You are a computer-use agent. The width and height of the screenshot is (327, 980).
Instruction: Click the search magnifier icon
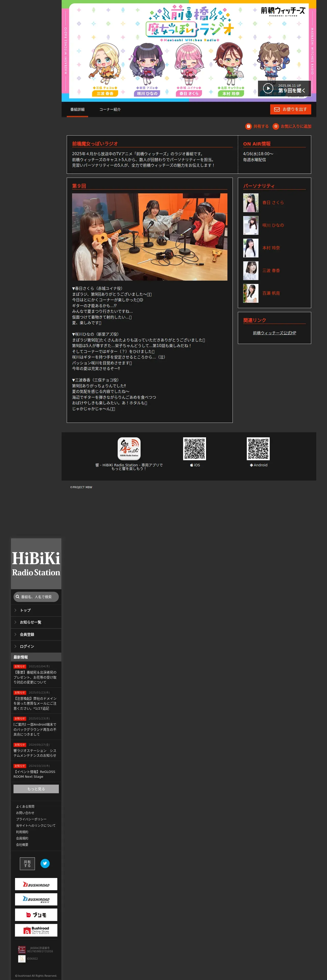tap(18, 597)
